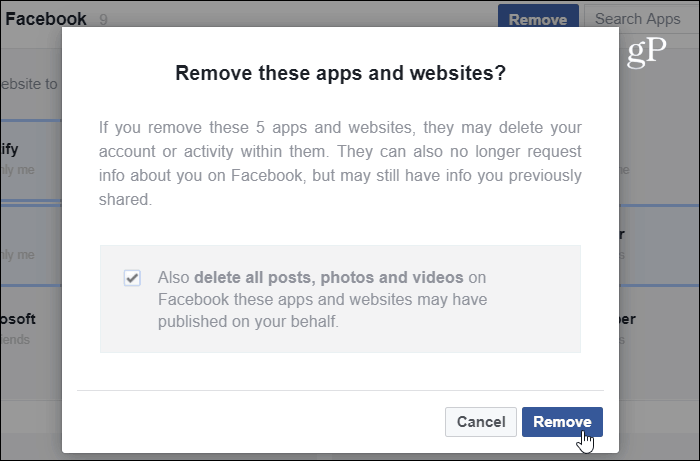Viewport: 700px width, 462px height.
Task: Click the 'delete all posts, photos and videos' bold text
Action: [x=329, y=277]
